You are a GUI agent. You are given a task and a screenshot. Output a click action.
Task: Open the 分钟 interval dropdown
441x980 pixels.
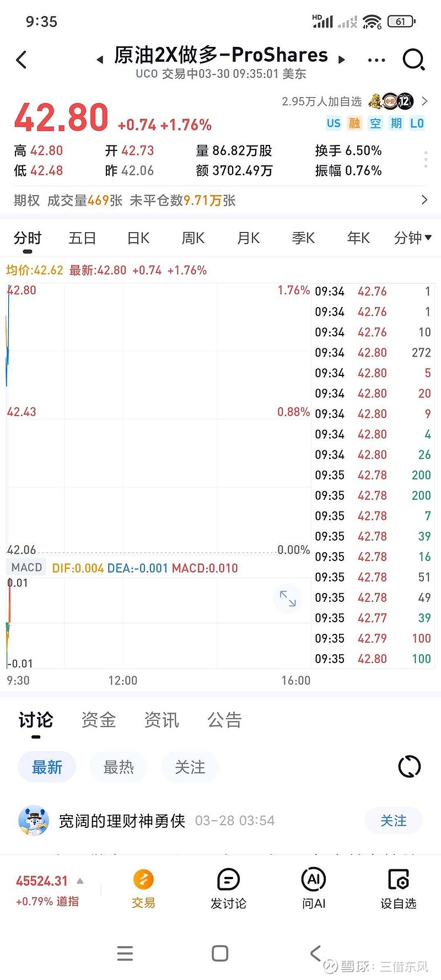(412, 238)
